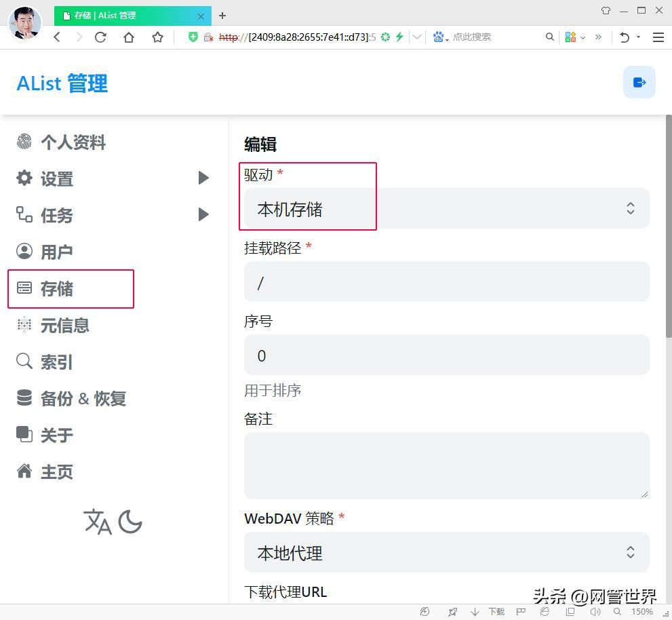Click the magnifier search button in toolbar
Image resolution: width=672 pixels, height=620 pixels.
click(549, 37)
